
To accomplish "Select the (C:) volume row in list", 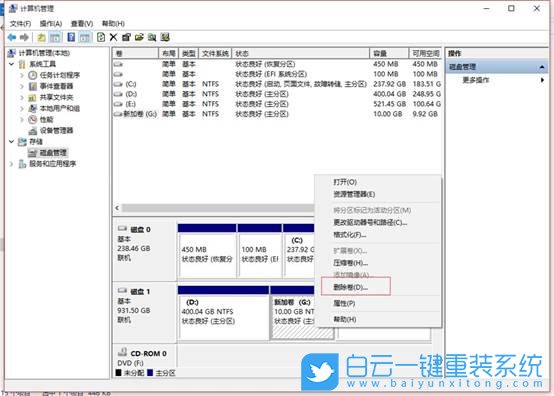I will coord(277,84).
